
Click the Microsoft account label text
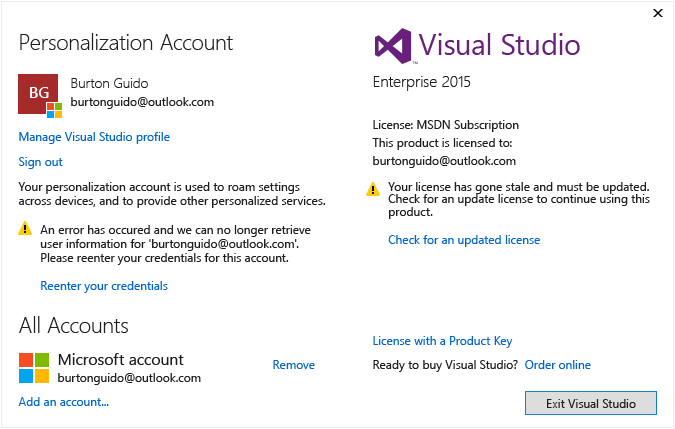pos(121,360)
